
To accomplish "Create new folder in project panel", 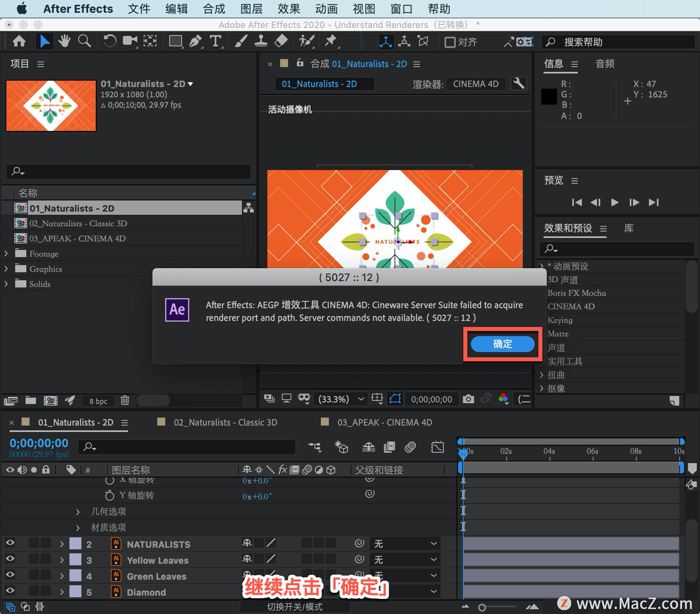I will 31,400.
